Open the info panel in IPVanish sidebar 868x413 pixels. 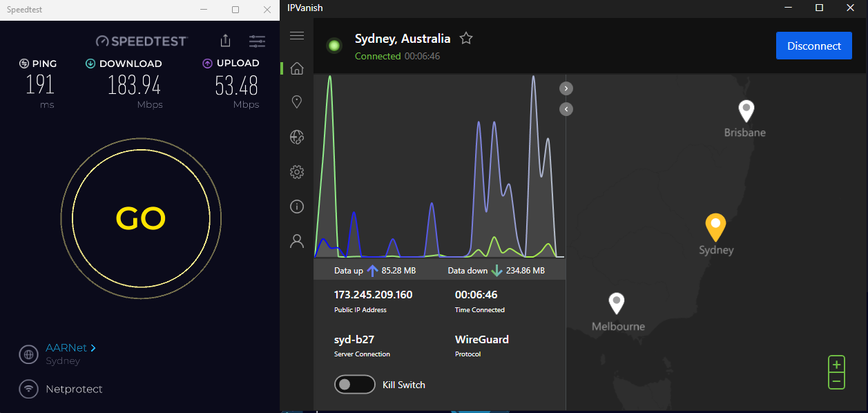pyautogui.click(x=297, y=206)
